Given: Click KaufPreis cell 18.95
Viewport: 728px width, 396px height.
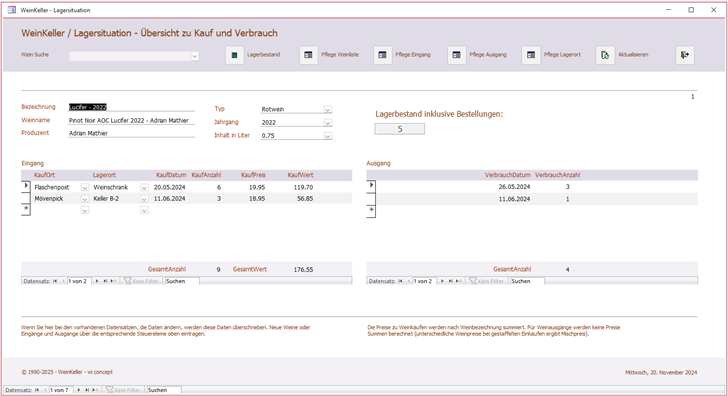Looking at the screenshot, I should [x=256, y=198].
